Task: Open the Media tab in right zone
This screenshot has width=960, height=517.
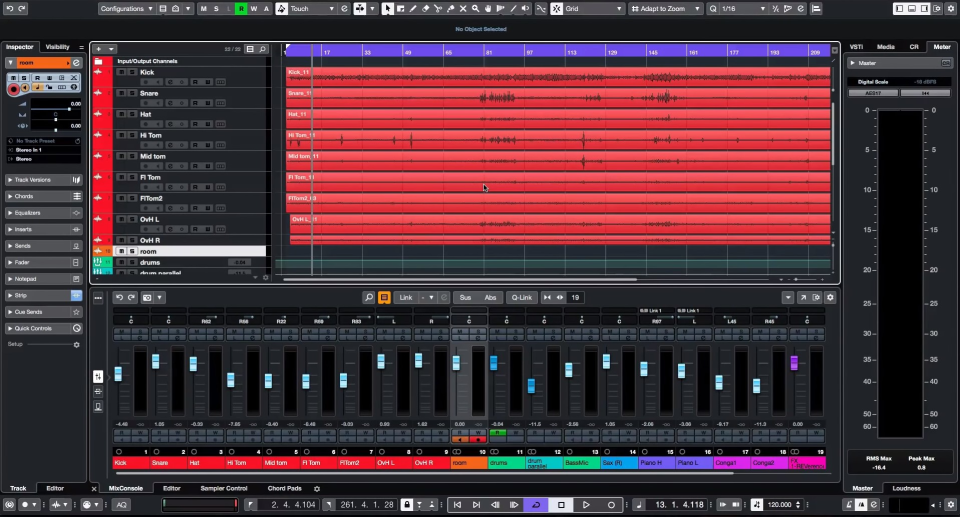Action: pyautogui.click(x=885, y=47)
